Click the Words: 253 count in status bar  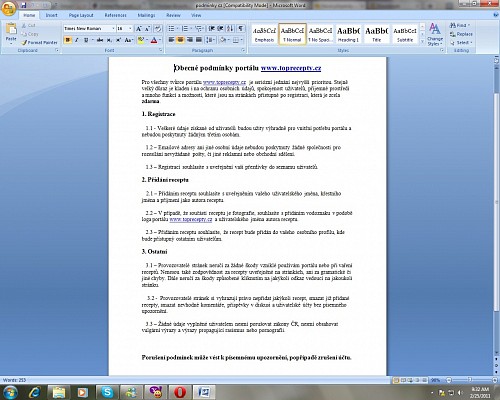point(14,380)
